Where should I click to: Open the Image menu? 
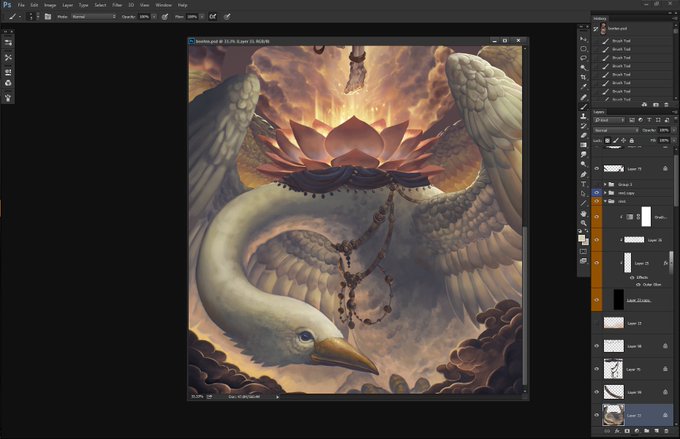(x=50, y=5)
